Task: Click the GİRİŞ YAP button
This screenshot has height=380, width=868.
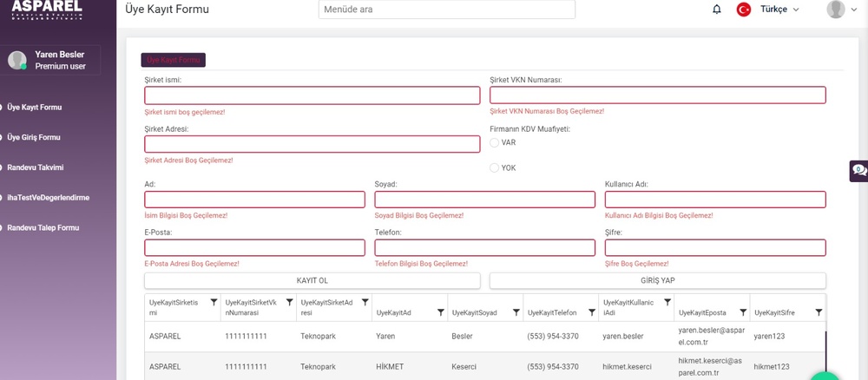Action: 657,281
